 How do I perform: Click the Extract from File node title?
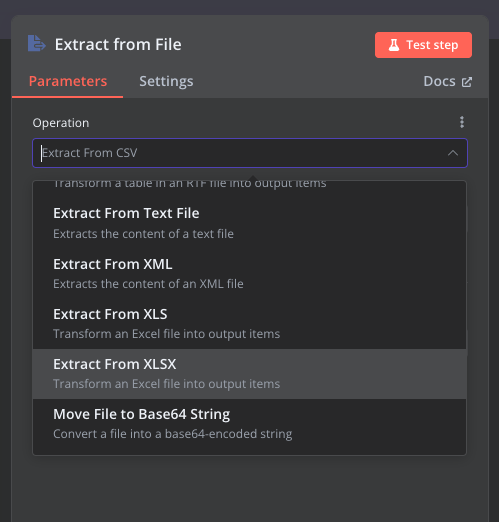tap(118, 44)
